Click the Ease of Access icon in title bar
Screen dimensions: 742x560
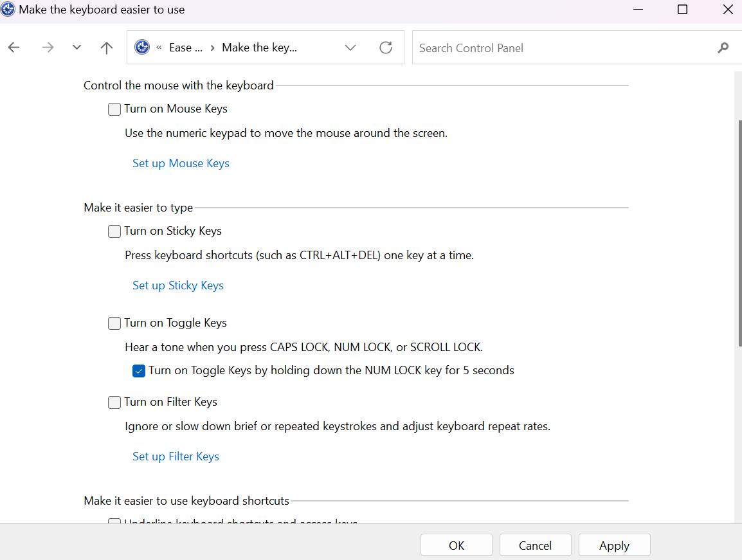8,10
